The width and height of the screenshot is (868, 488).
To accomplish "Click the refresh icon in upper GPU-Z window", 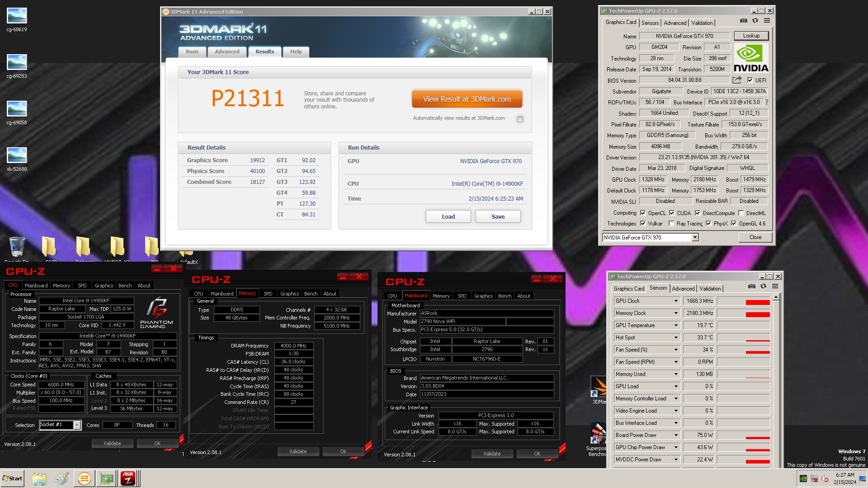I will pos(755,21).
